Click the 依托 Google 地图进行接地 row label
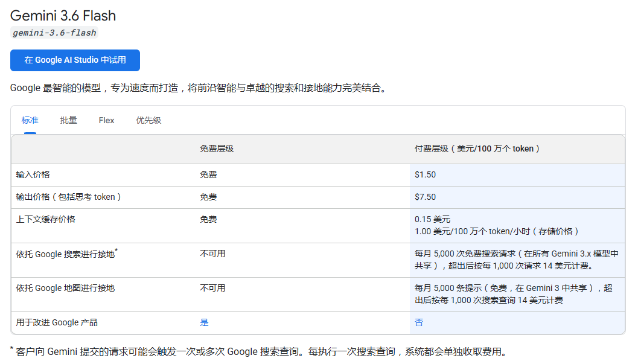 [x=65, y=288]
